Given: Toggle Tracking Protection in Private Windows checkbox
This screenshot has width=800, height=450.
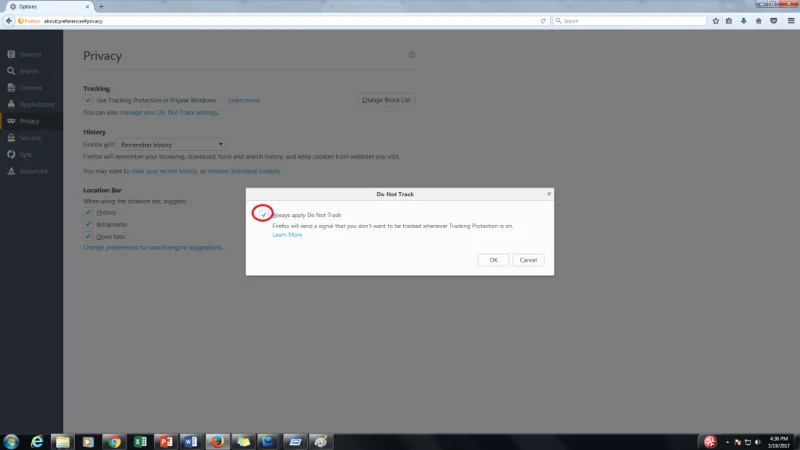Looking at the screenshot, I should 88,100.
